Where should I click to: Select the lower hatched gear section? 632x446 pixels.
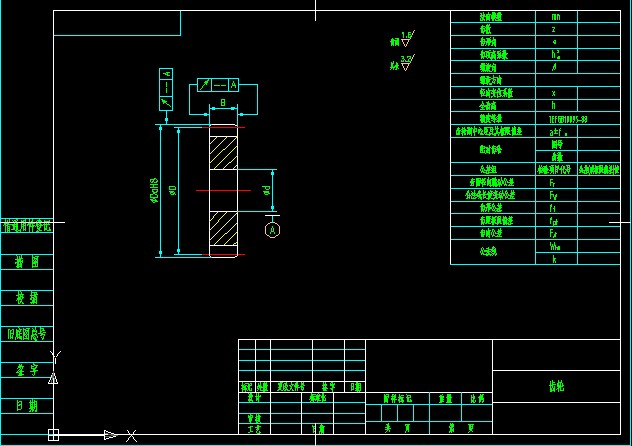pos(223,228)
